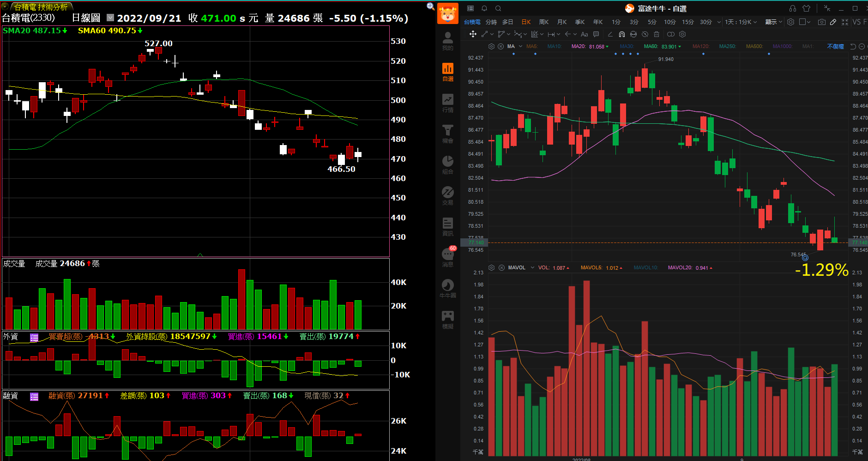Viewport: 868px width, 461px height.
Task: Select the 台積電 技術分析 window tab
Action: point(41,7)
